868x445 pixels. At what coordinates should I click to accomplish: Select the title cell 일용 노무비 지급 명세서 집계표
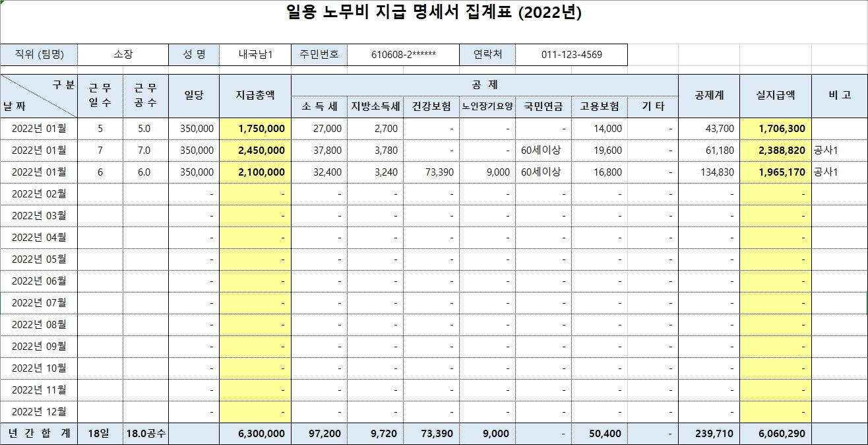coord(434,13)
